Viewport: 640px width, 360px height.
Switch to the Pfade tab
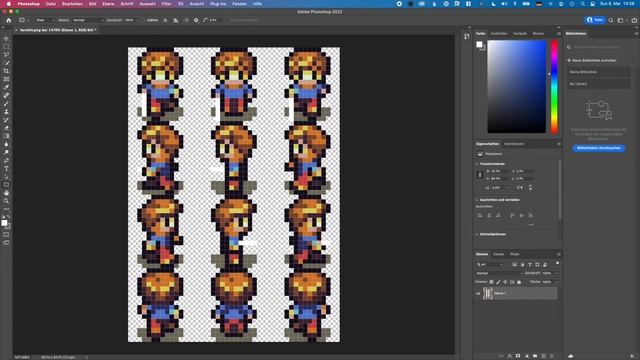pos(514,254)
